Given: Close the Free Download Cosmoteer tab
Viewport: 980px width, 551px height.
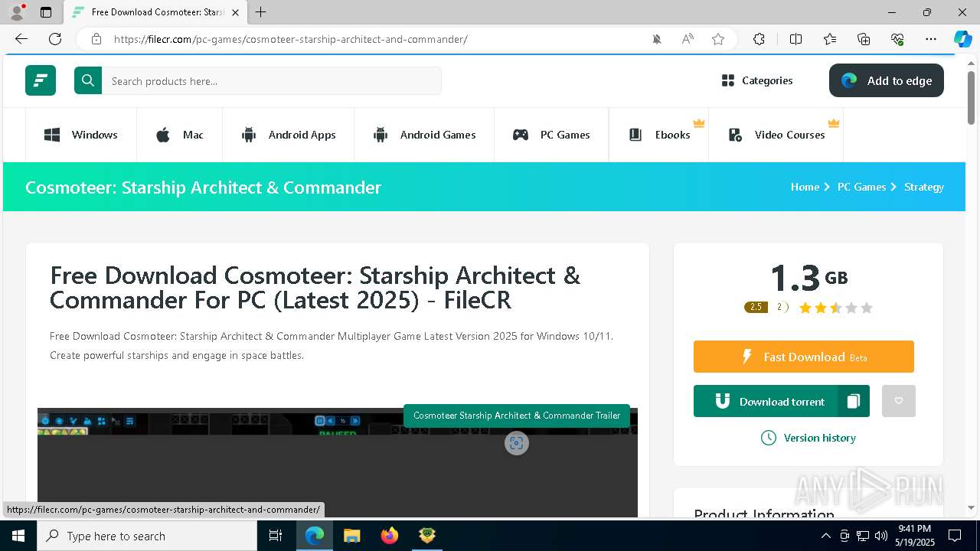Looking at the screenshot, I should click(236, 12).
